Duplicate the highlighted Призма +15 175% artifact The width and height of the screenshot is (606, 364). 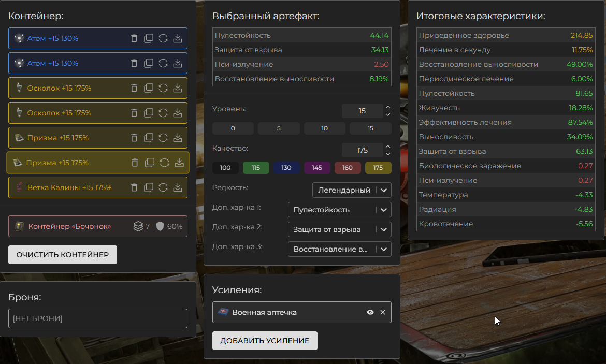150,163
